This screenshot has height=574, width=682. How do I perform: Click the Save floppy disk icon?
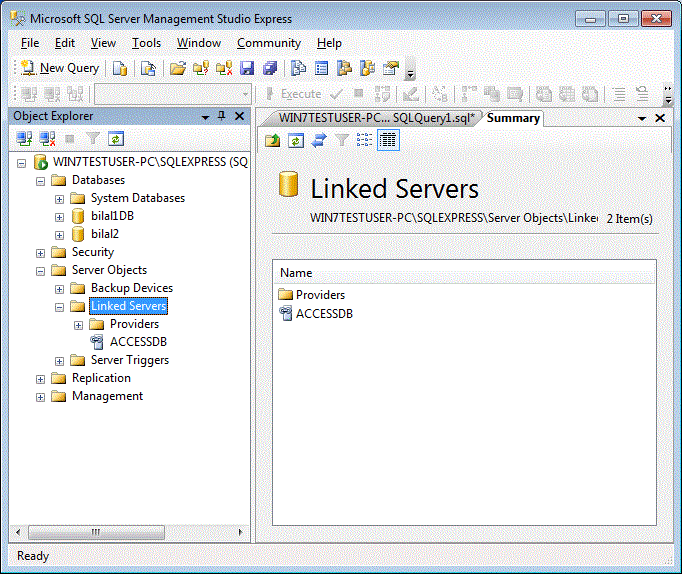click(247, 68)
